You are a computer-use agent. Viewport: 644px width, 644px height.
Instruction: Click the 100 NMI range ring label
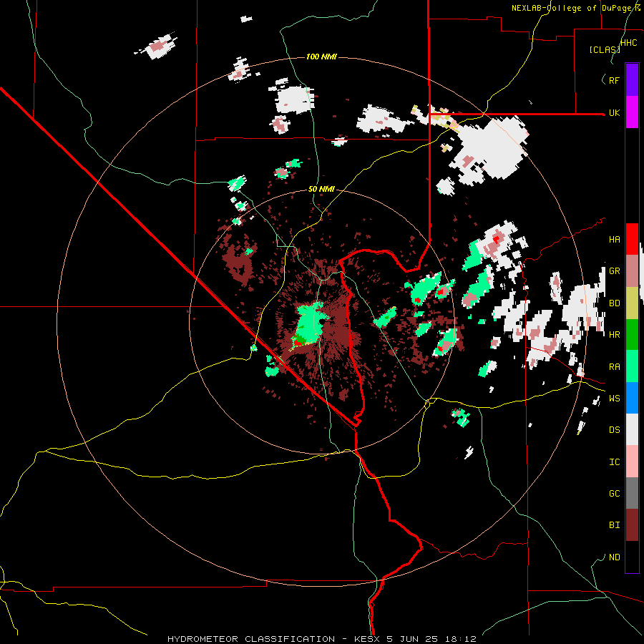(321, 57)
